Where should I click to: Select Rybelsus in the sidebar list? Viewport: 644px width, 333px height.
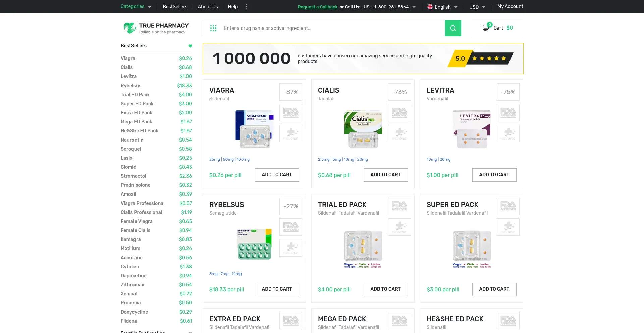[x=131, y=86]
